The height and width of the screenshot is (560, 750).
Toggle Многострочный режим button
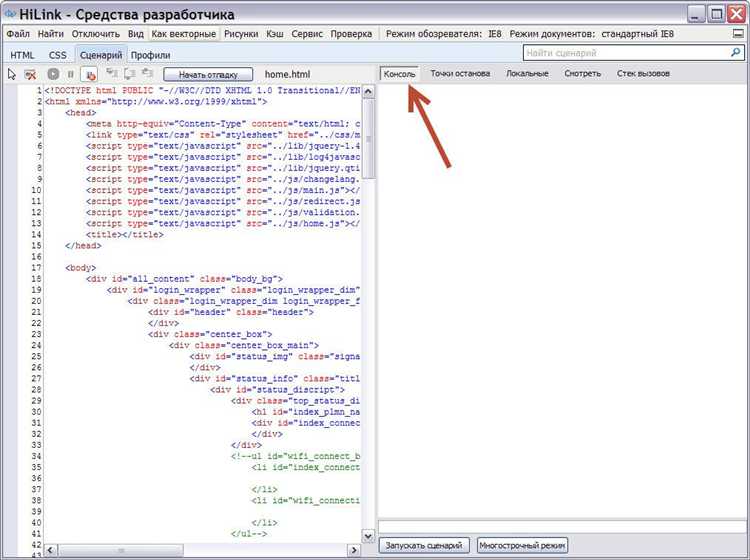coord(522,545)
